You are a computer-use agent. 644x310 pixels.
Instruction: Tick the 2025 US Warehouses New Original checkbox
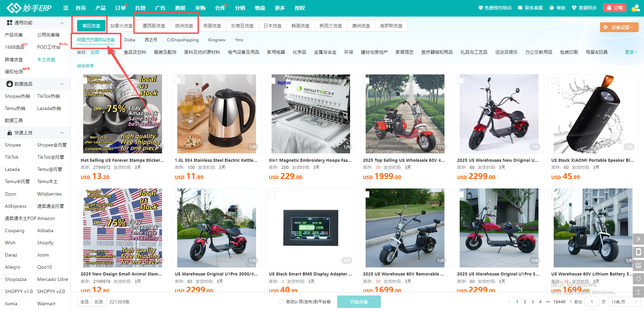click(460, 81)
